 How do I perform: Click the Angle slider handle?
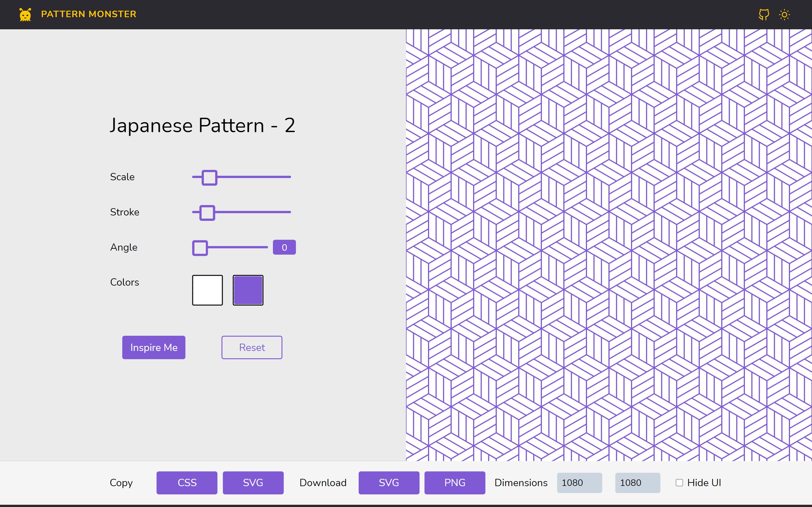pos(200,248)
